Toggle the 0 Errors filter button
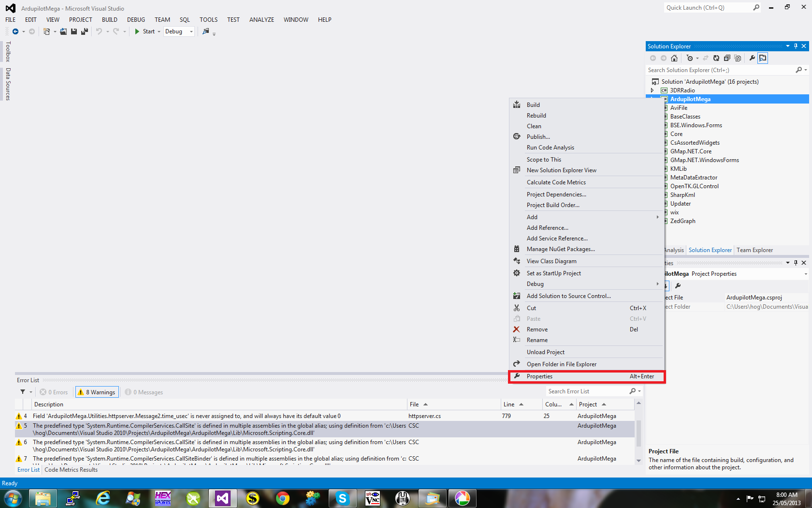 (x=54, y=392)
